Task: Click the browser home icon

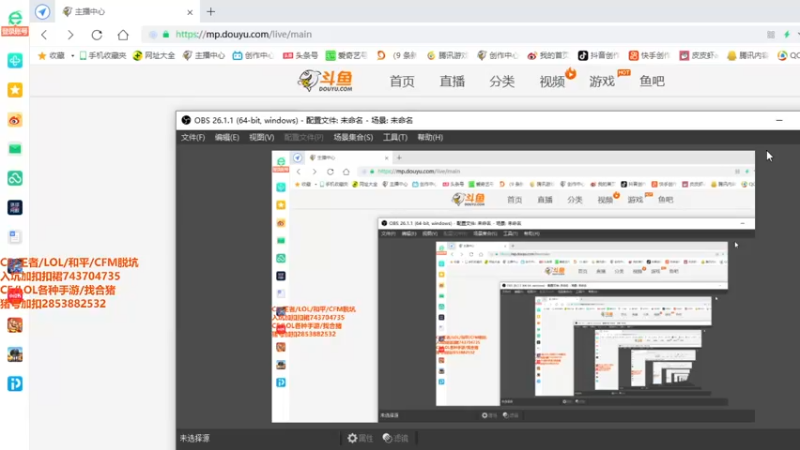Action: pyautogui.click(x=123, y=35)
